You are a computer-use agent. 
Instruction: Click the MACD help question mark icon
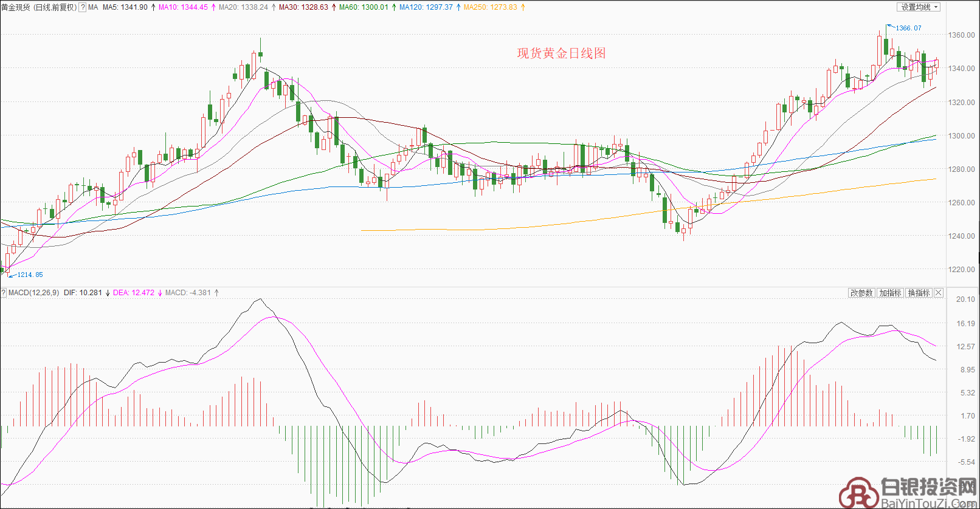(x=4, y=293)
